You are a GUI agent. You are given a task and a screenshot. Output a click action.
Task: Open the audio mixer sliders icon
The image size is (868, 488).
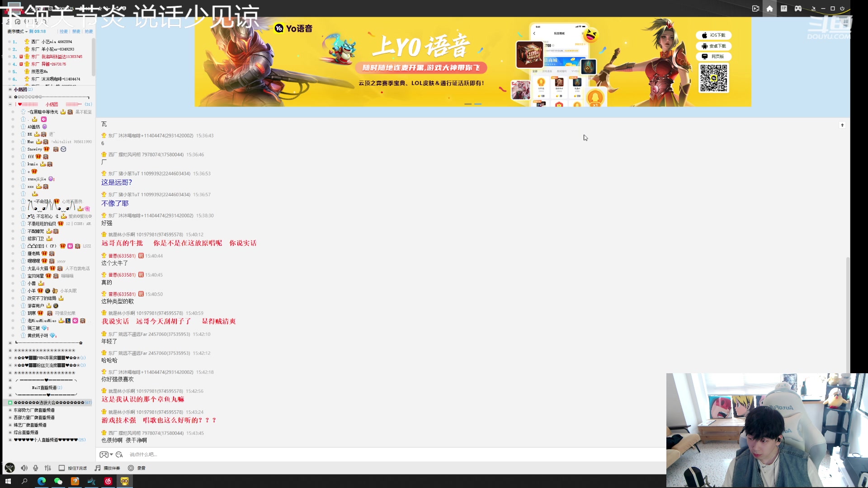[47, 468]
